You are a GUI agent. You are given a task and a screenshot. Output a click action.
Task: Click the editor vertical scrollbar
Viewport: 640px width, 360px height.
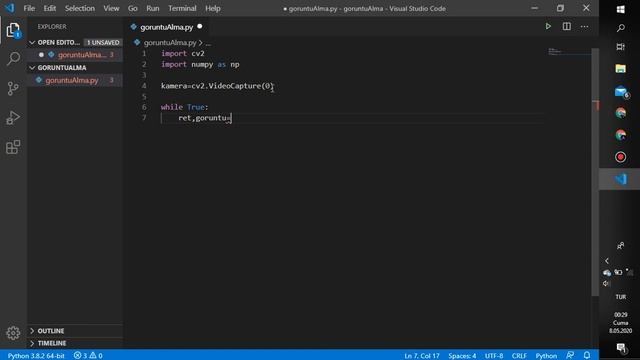(x=595, y=171)
